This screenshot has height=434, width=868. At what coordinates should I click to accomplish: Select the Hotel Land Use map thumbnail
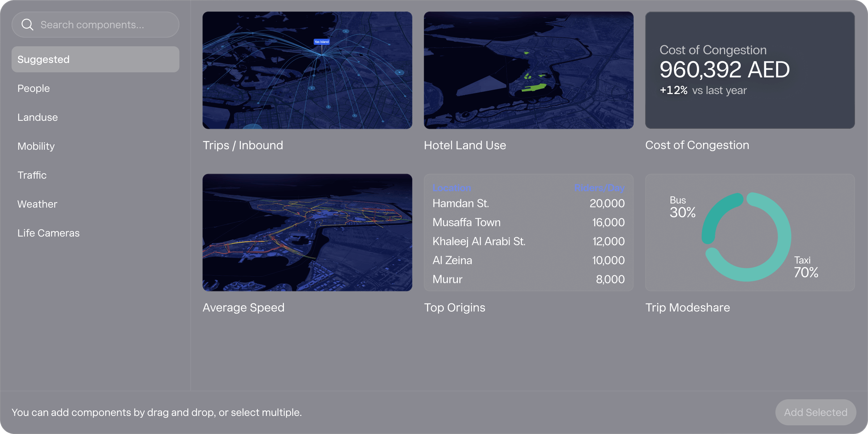[x=529, y=70]
